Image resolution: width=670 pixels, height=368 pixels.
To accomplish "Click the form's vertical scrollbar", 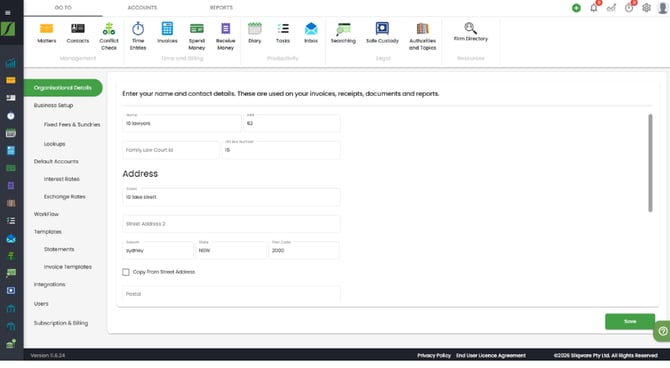I will [x=650, y=163].
